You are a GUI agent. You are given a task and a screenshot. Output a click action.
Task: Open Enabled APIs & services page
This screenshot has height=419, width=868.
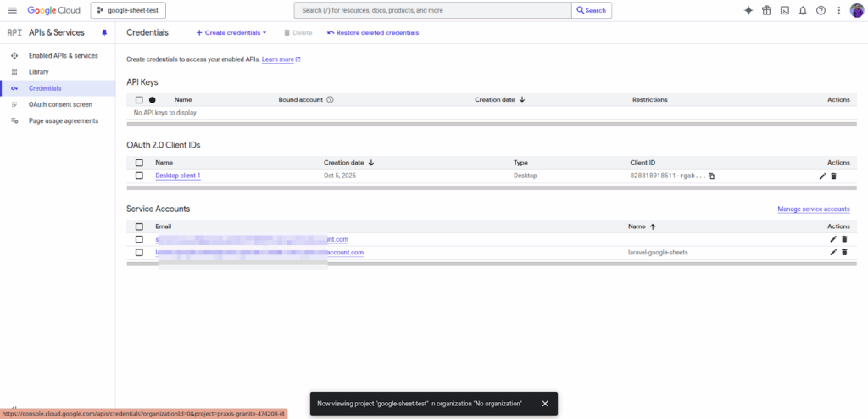[63, 55]
